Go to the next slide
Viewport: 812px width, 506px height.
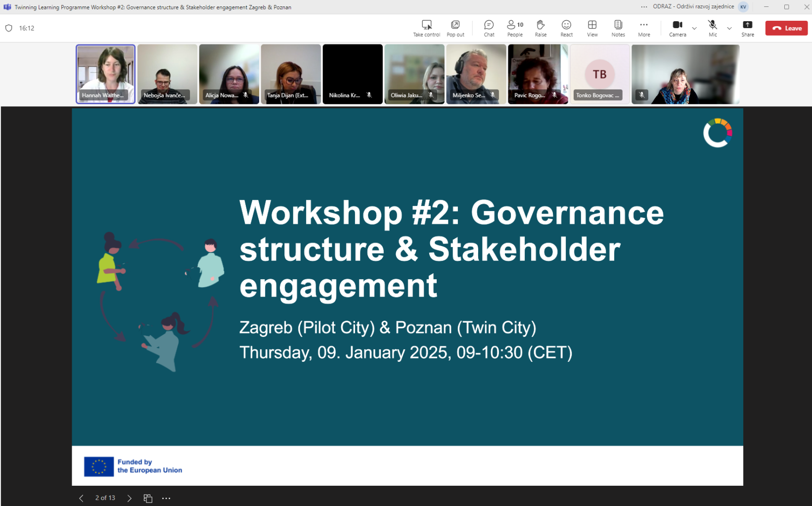(x=130, y=498)
